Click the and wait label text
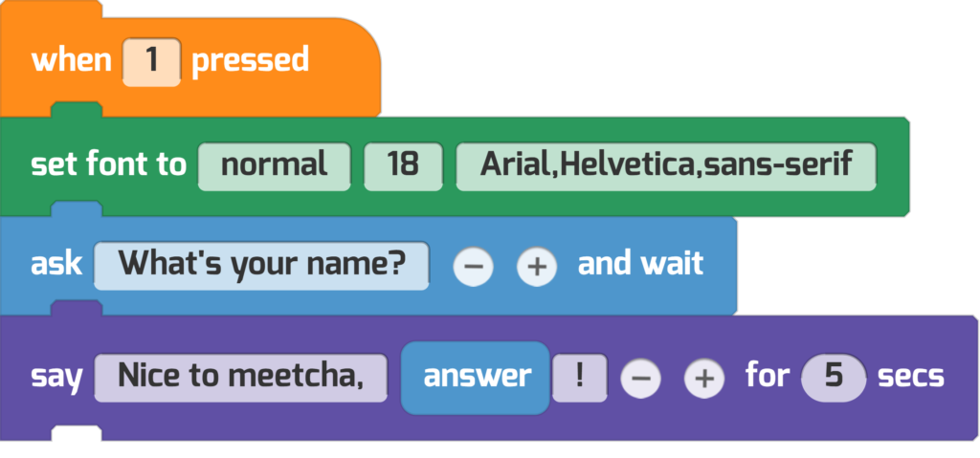The height and width of the screenshot is (458, 980). (x=640, y=263)
